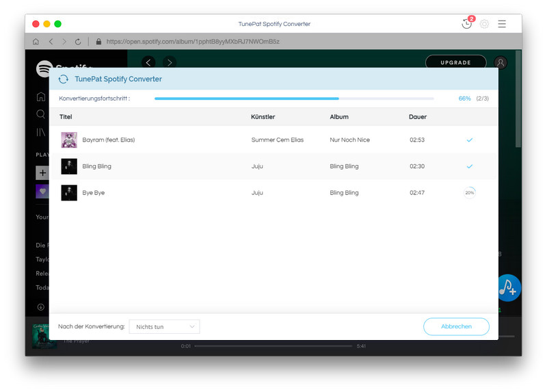Click the TunePat converter refresh logo
Viewport: 547px width, 392px height.
point(64,79)
